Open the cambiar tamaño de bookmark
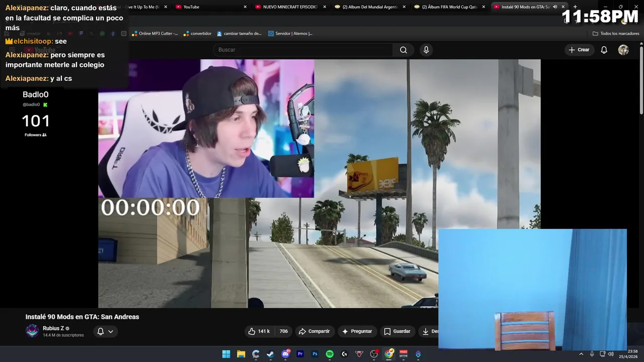The image size is (644, 362). (x=239, y=34)
